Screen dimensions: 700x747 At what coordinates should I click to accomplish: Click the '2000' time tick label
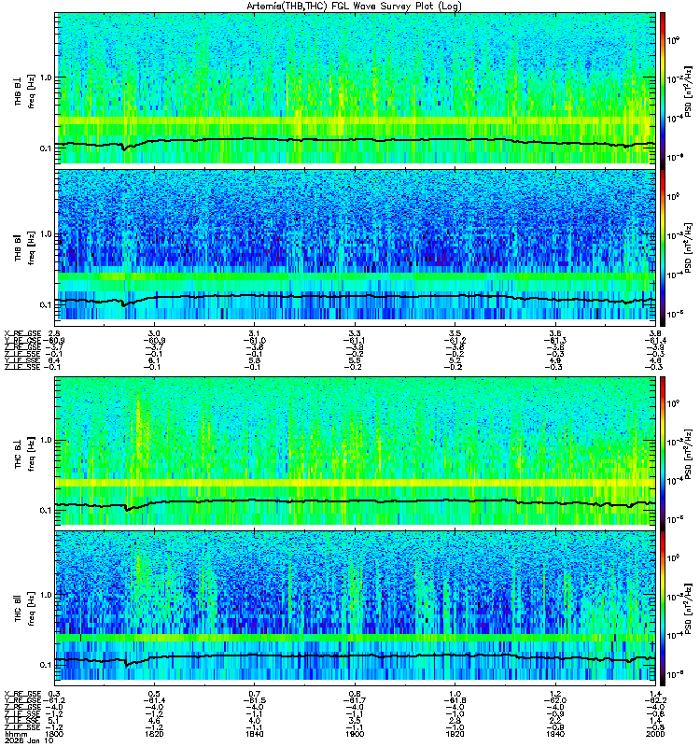click(x=656, y=734)
